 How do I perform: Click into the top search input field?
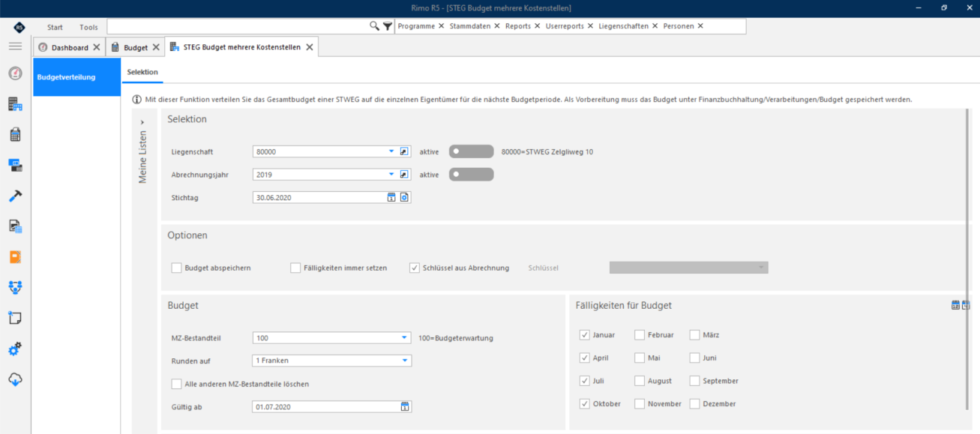pos(238,26)
